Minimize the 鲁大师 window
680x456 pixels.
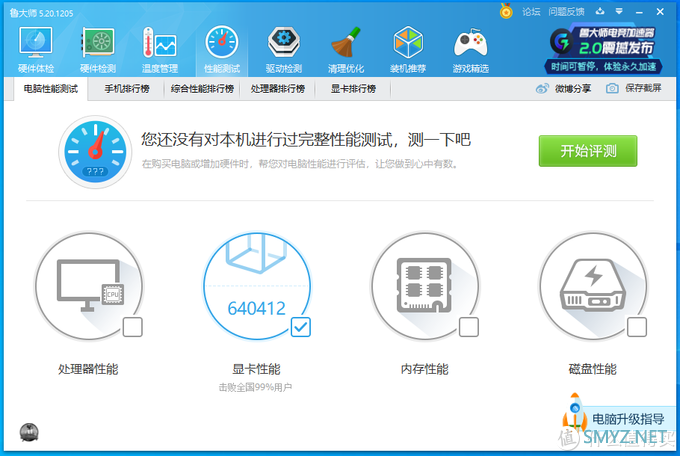[x=639, y=12]
